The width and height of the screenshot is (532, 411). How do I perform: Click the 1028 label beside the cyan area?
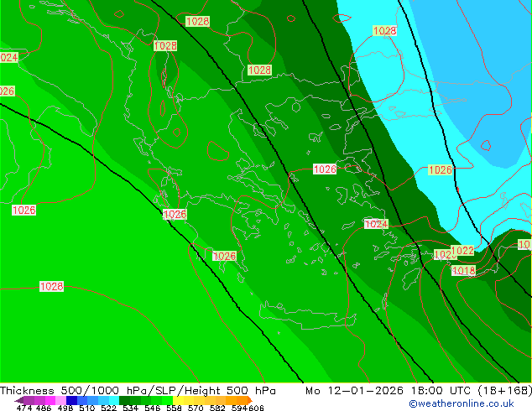pos(385,31)
